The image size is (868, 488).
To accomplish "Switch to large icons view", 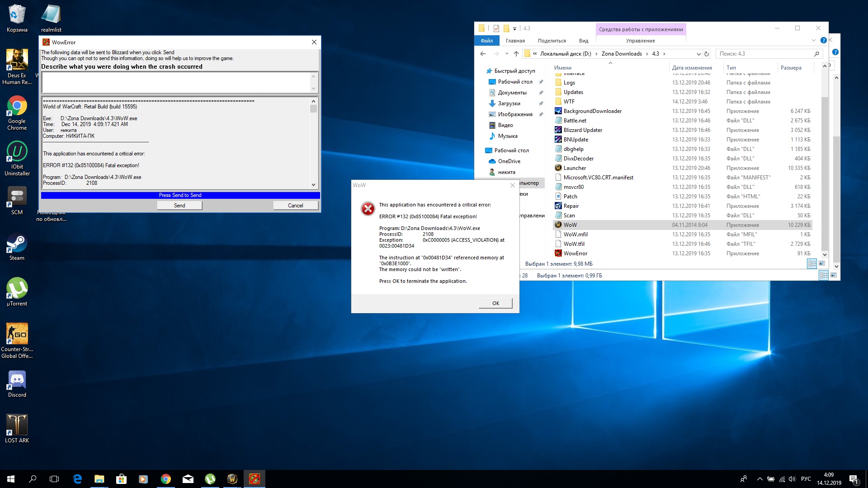I will click(822, 263).
